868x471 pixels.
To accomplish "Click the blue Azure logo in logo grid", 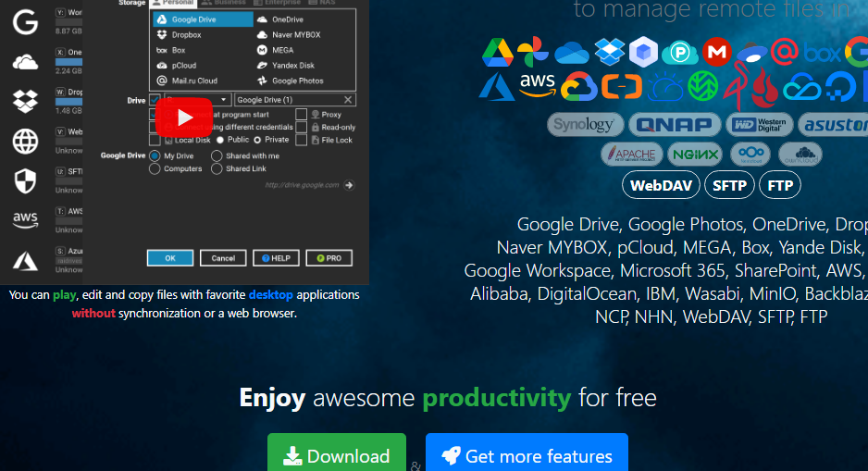I will (x=497, y=87).
